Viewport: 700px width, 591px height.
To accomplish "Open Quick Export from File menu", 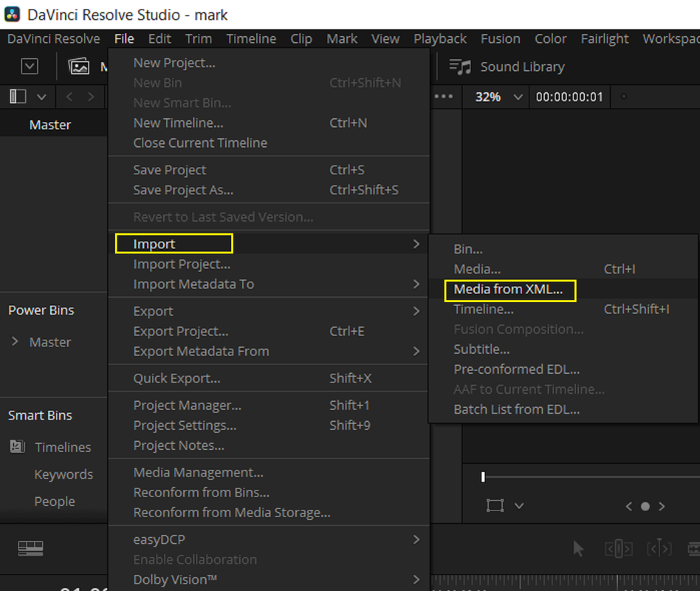I will coord(269,378).
